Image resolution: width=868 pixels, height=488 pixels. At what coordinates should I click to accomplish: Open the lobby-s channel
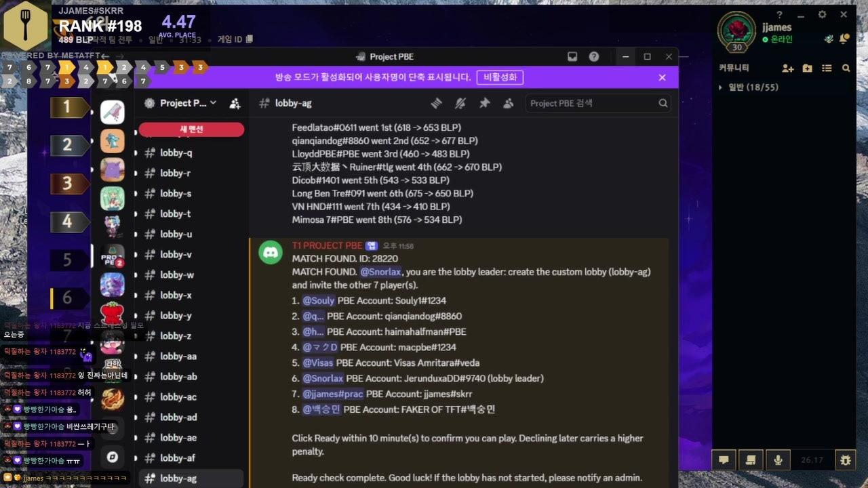coord(192,193)
